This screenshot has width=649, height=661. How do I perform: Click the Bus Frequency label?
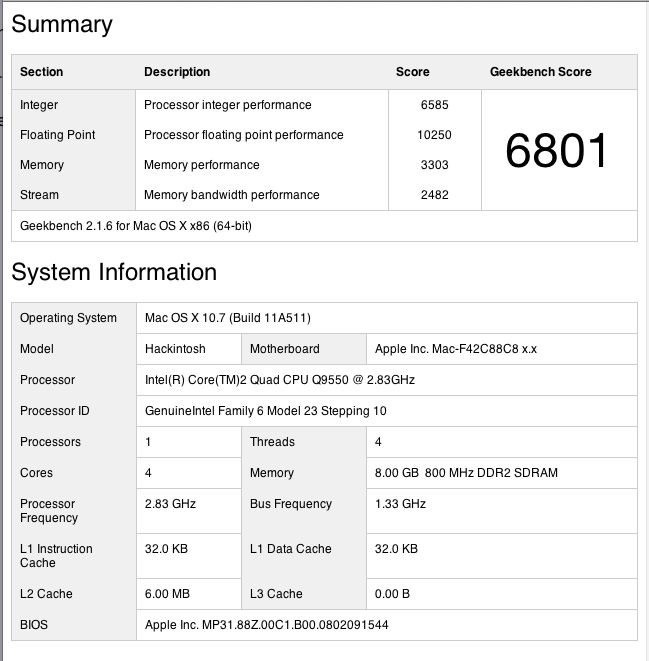coord(291,504)
